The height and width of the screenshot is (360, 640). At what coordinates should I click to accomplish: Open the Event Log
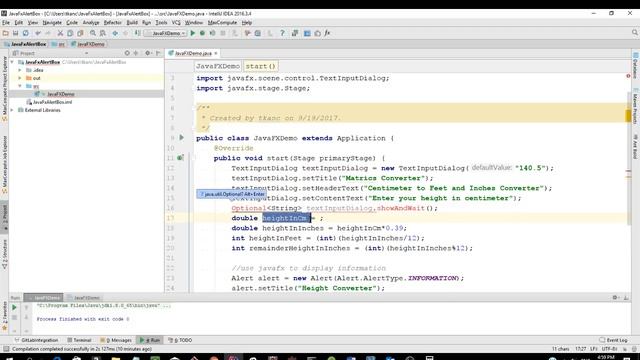[x=613, y=340]
